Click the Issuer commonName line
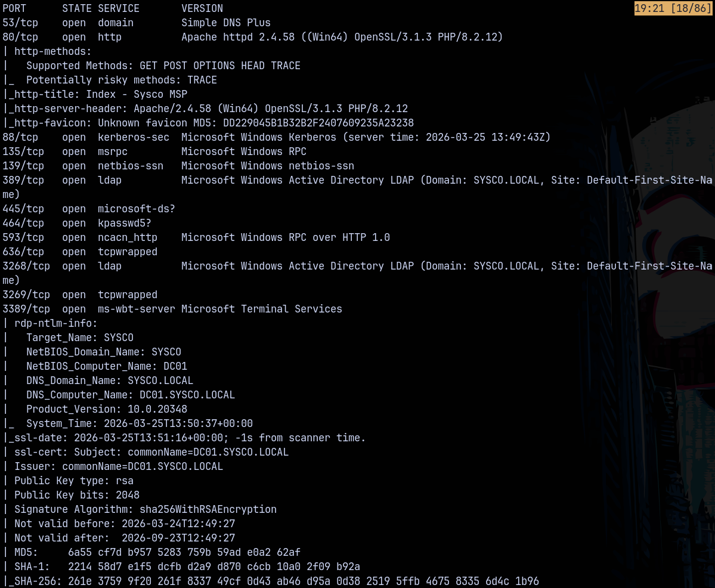 click(118, 466)
